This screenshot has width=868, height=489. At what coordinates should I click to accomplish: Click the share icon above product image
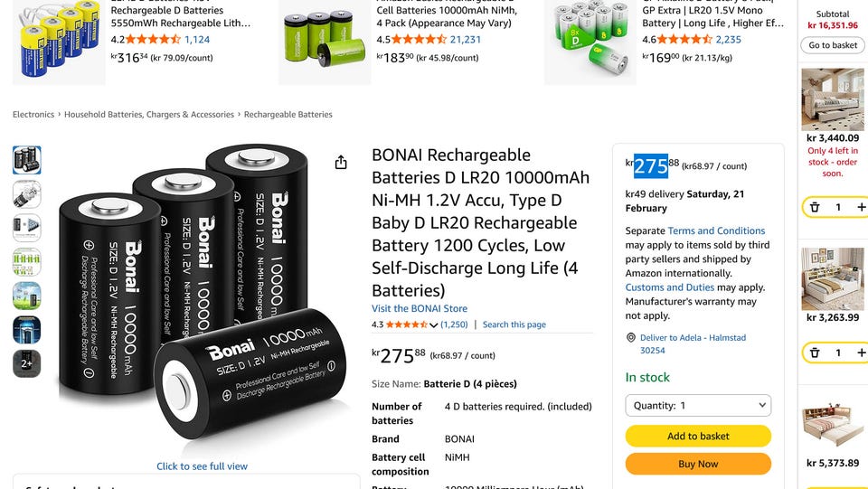click(x=341, y=163)
